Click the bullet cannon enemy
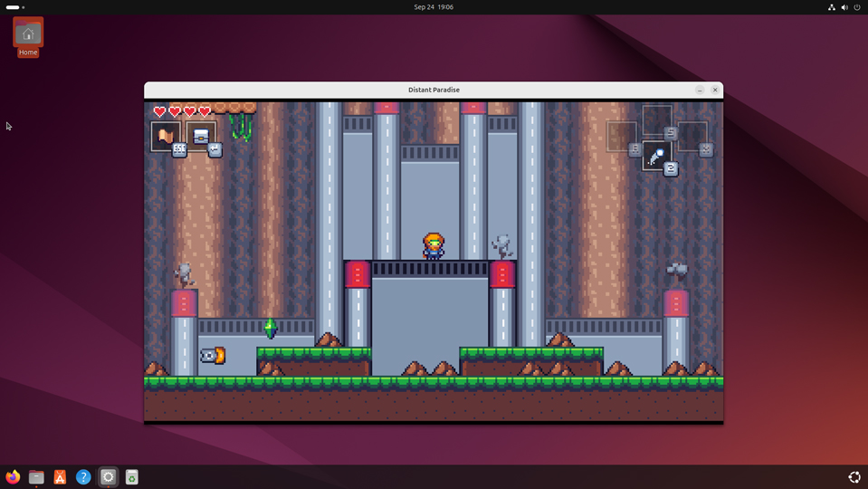 tap(213, 356)
